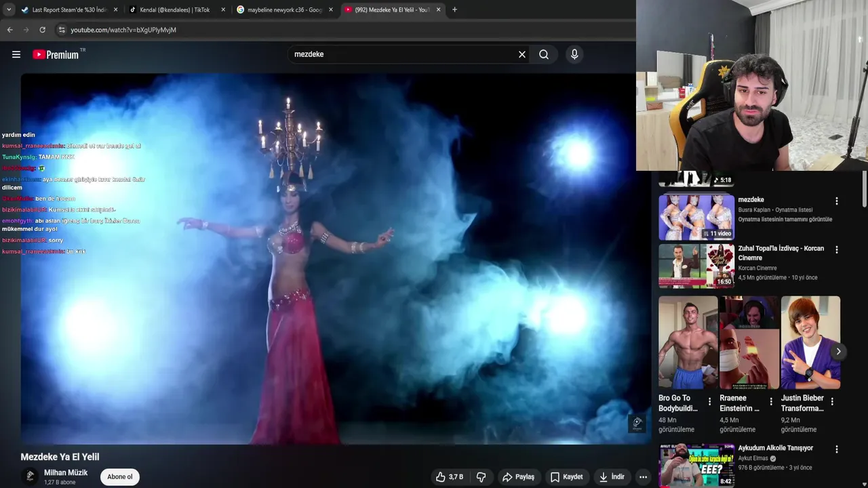Open Aykudum Alkolle Tanışıyor title link
Image resolution: width=868 pixels, height=488 pixels.
click(x=776, y=448)
